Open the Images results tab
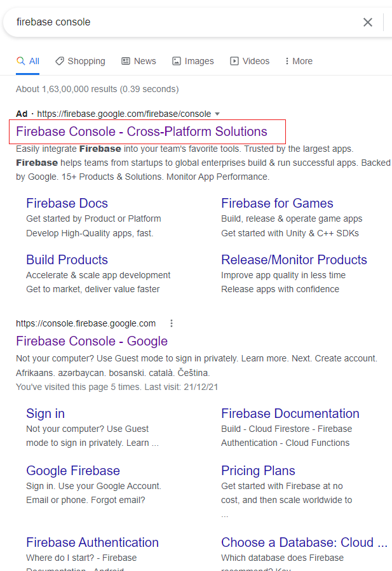 (193, 61)
